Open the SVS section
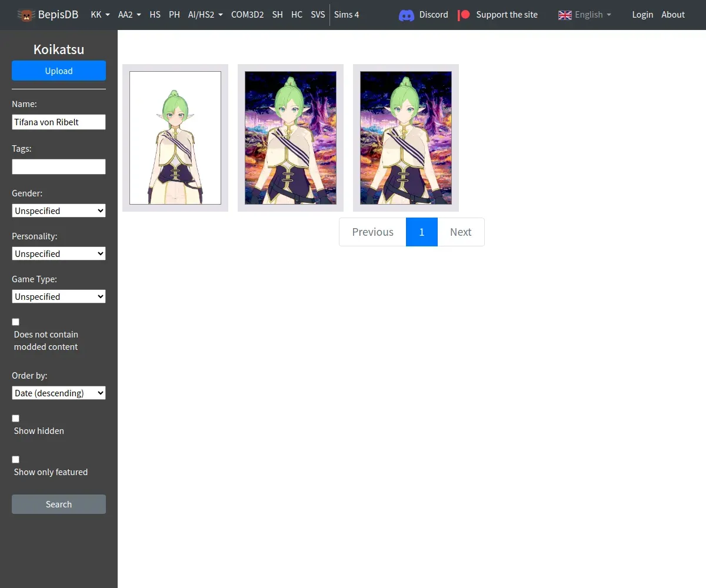The height and width of the screenshot is (588, 706). pos(318,15)
